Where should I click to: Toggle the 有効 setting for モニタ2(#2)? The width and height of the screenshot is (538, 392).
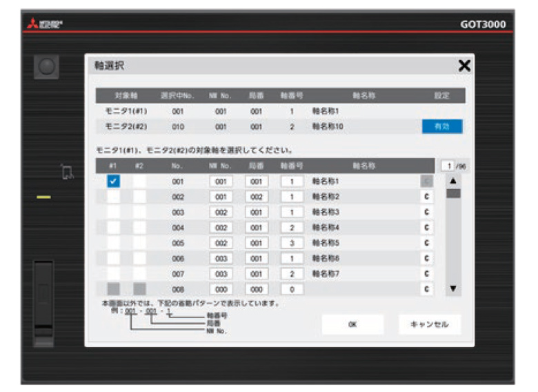click(442, 126)
